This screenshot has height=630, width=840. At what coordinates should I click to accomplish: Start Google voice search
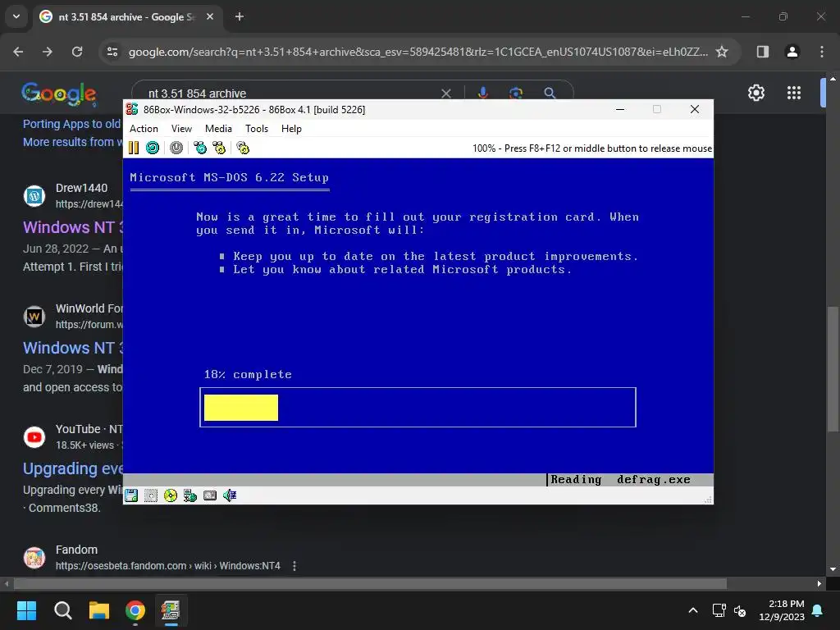click(x=482, y=94)
